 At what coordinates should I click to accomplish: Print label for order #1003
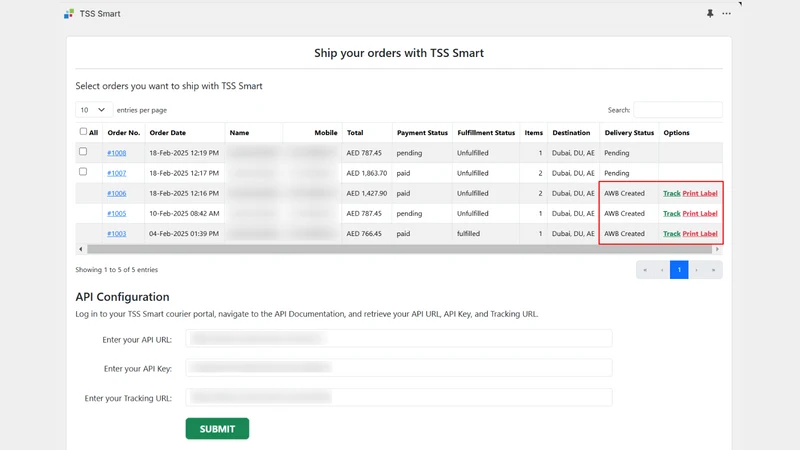[699, 234]
